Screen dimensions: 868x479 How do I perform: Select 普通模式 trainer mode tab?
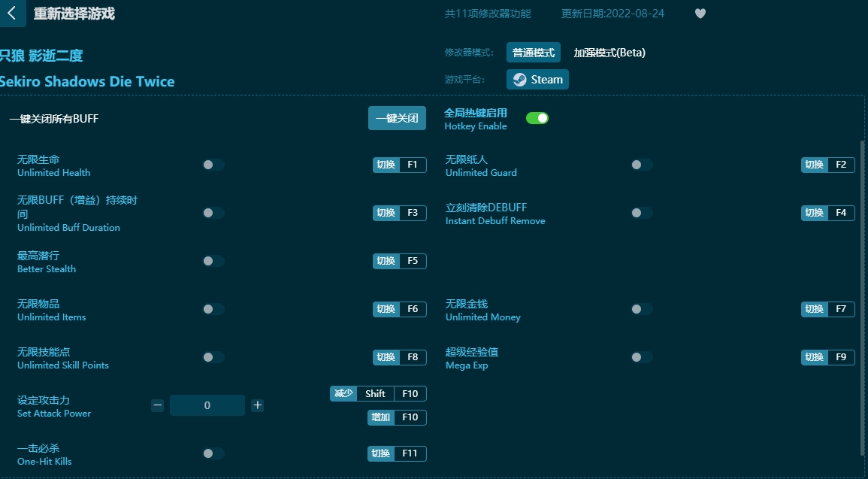[533, 53]
